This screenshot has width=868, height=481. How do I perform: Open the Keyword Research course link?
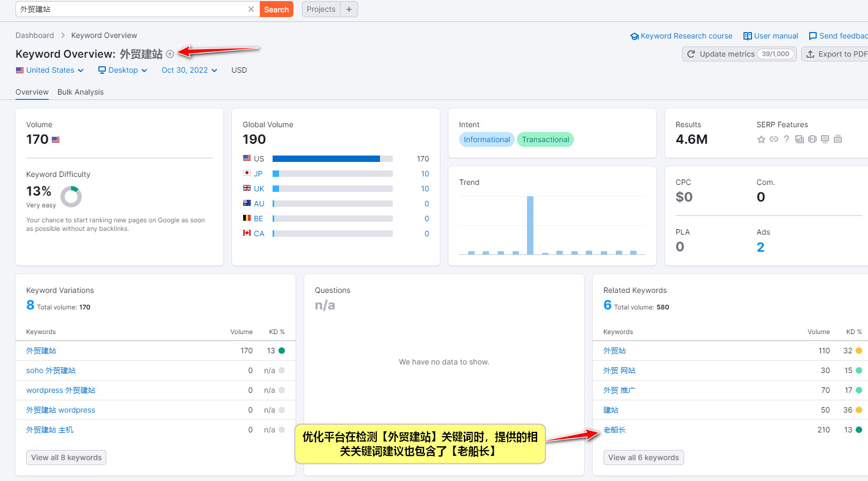pyautogui.click(x=681, y=36)
